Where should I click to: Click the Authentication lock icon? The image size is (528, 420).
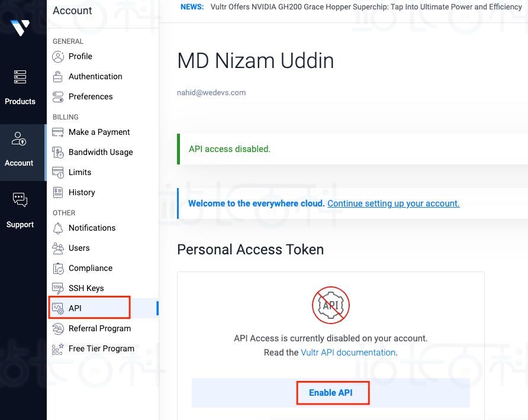coord(58,77)
